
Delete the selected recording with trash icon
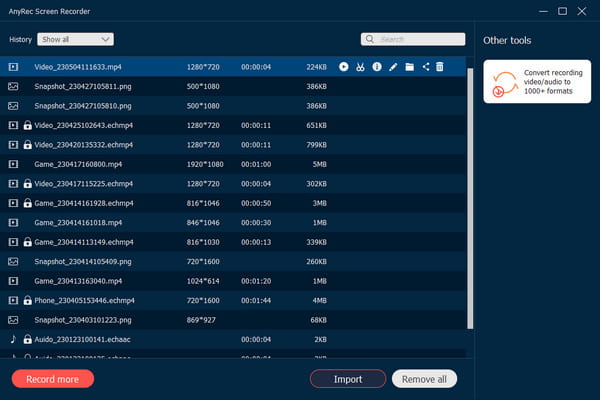(440, 67)
